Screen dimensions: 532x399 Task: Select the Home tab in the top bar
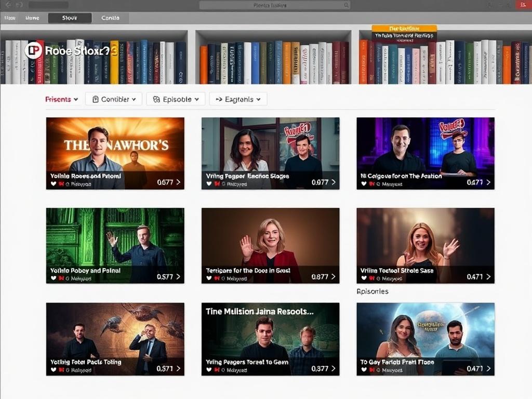[x=32, y=17]
